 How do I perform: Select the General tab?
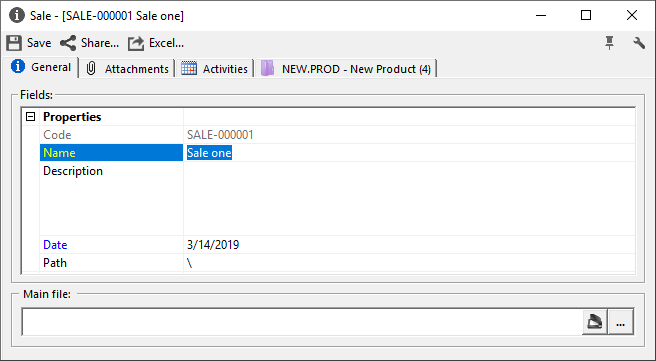(41, 67)
